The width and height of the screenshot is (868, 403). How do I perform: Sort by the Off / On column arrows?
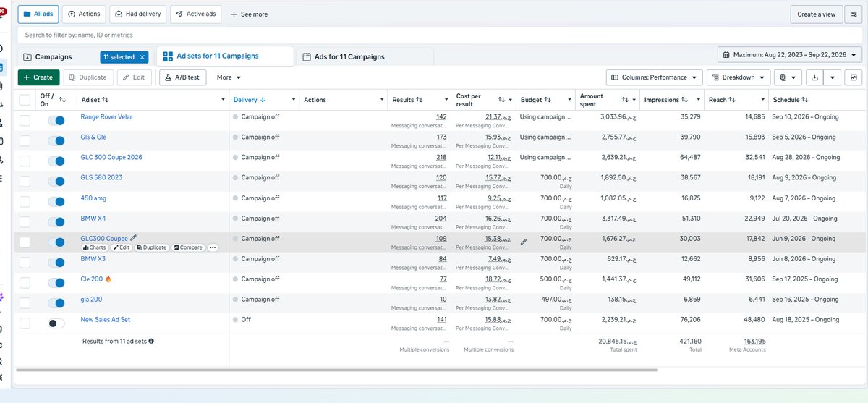(x=62, y=100)
